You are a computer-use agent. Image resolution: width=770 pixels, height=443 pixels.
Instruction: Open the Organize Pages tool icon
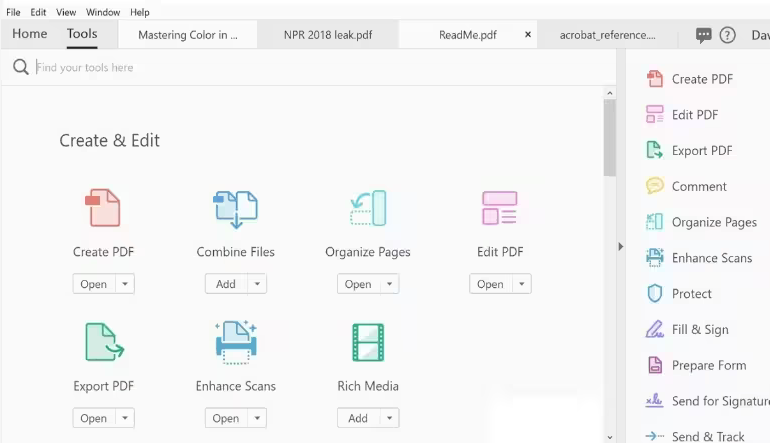[367, 208]
